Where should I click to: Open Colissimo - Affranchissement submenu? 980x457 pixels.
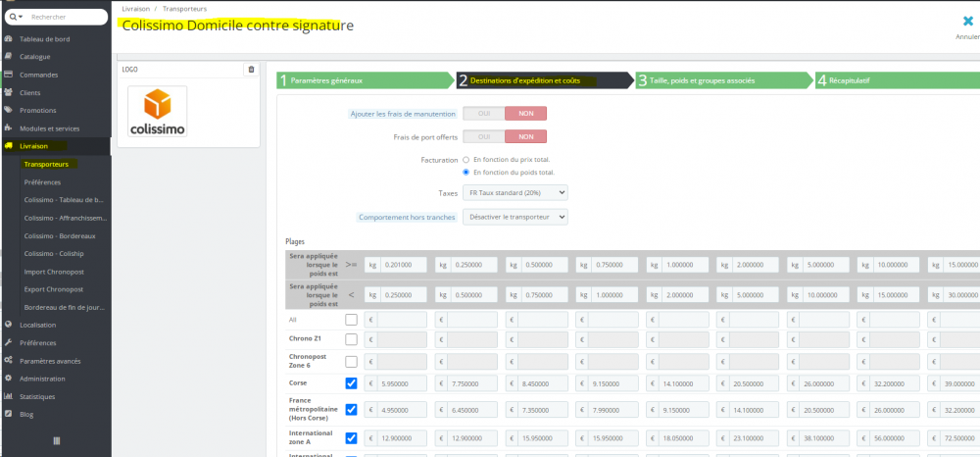click(66, 218)
